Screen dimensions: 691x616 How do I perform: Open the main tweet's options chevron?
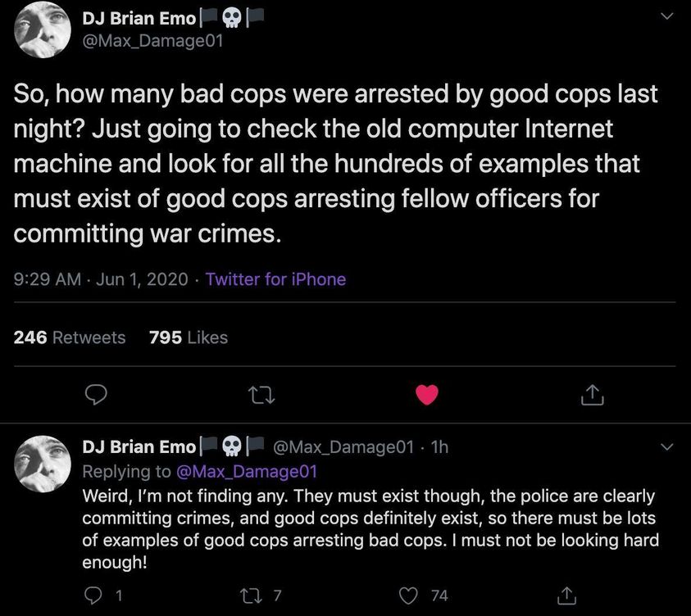point(666,17)
